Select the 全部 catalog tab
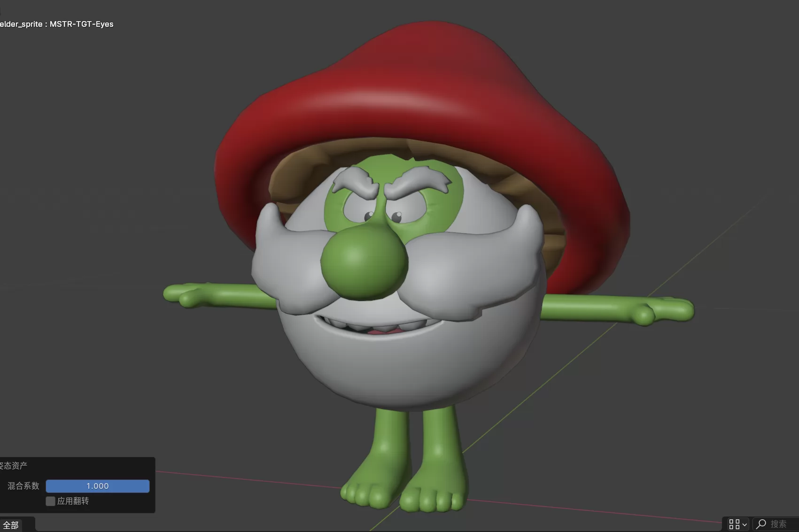Viewport: 799px width, 532px height. (x=11, y=525)
